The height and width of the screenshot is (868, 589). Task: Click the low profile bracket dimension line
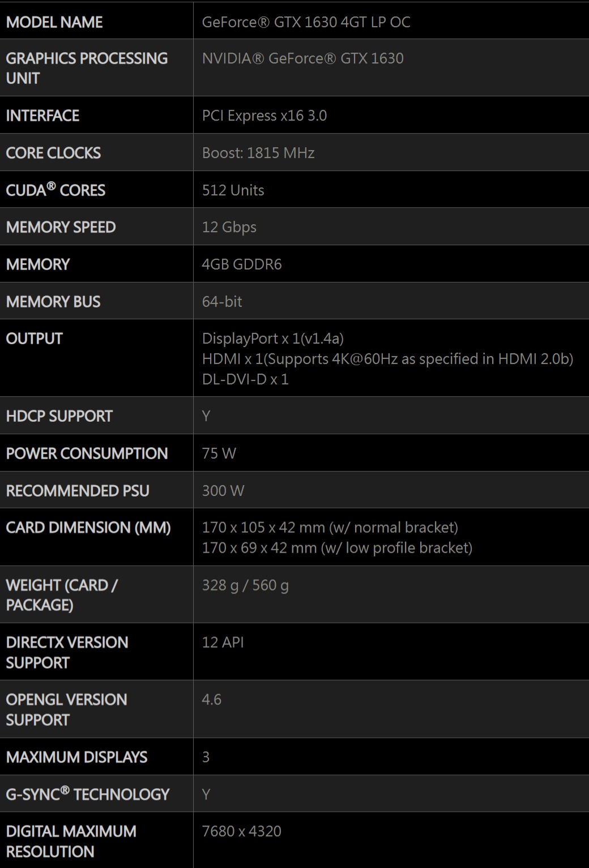click(337, 548)
